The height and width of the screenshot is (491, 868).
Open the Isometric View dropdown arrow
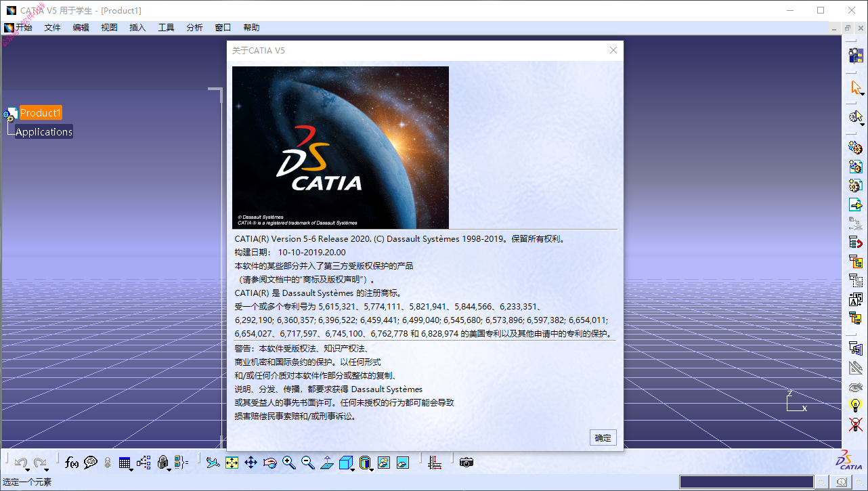[x=353, y=469]
